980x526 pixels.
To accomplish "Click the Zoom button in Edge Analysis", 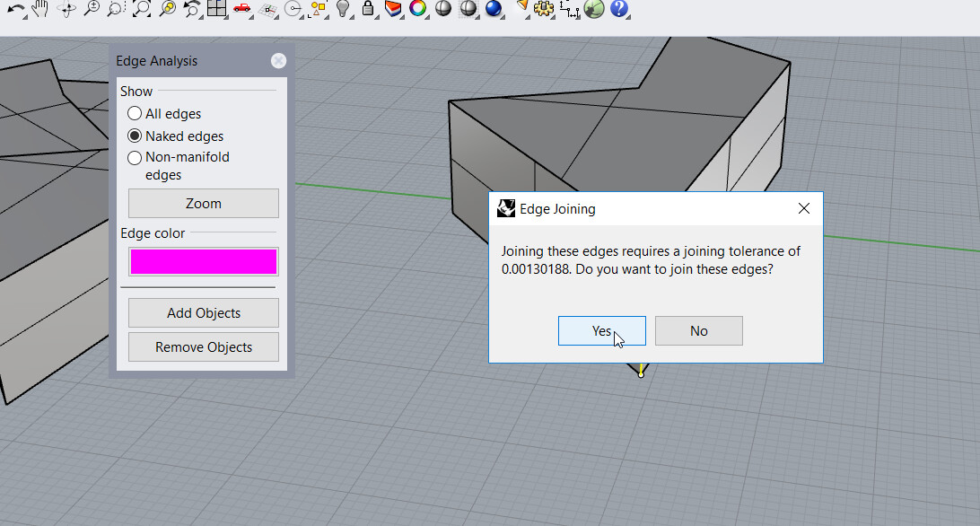I will pyautogui.click(x=204, y=203).
